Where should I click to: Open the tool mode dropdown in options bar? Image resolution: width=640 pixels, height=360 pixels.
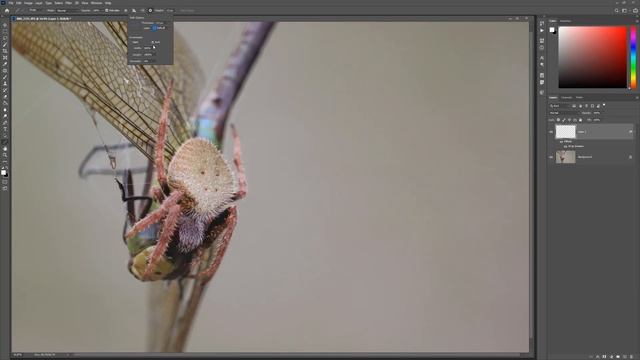tap(36, 10)
